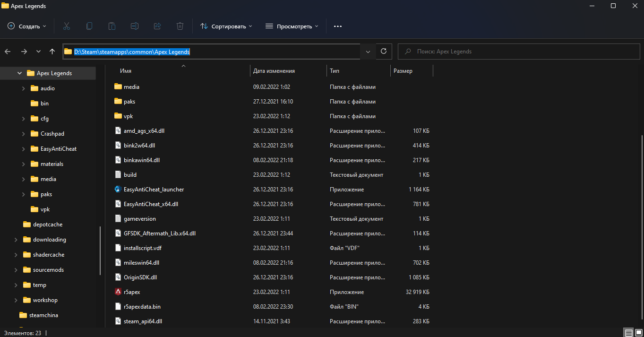
Task: Refresh the current folder view
Action: (x=384, y=52)
